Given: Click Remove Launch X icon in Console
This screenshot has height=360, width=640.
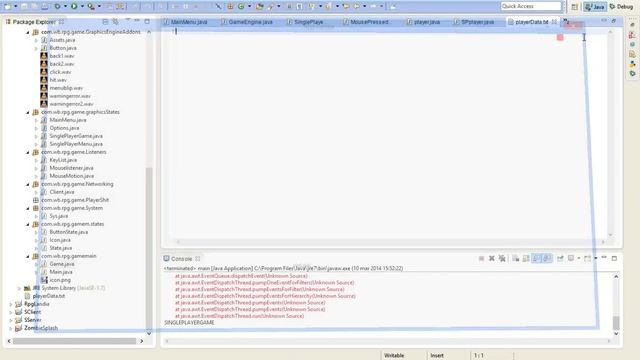Looking at the screenshot, I should (491, 258).
